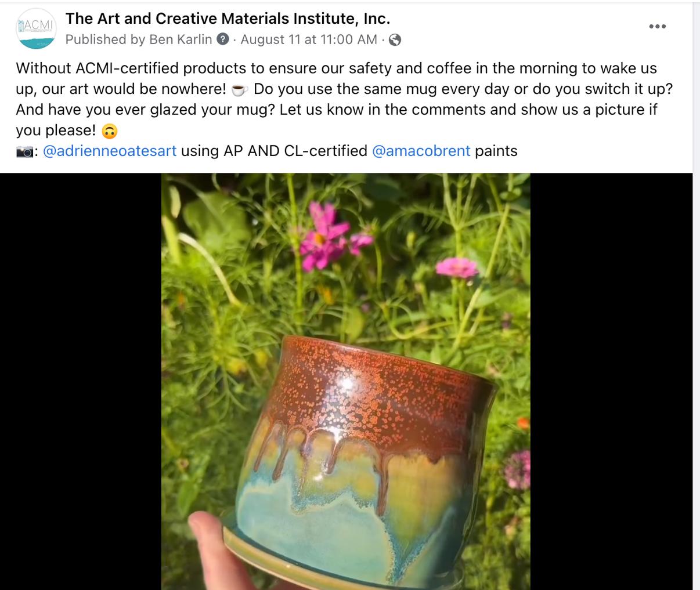Visit the @adrienneoatesart mention
Viewport: 700px width, 590px height.
pos(110,151)
